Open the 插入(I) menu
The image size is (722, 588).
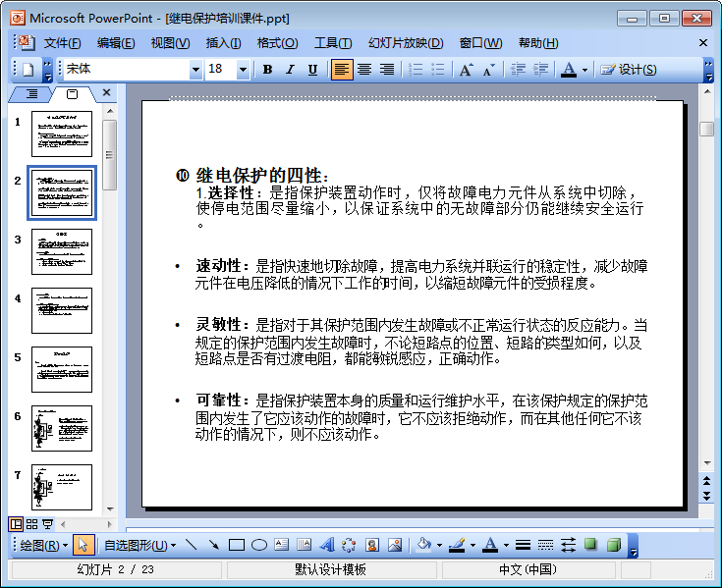tap(223, 43)
